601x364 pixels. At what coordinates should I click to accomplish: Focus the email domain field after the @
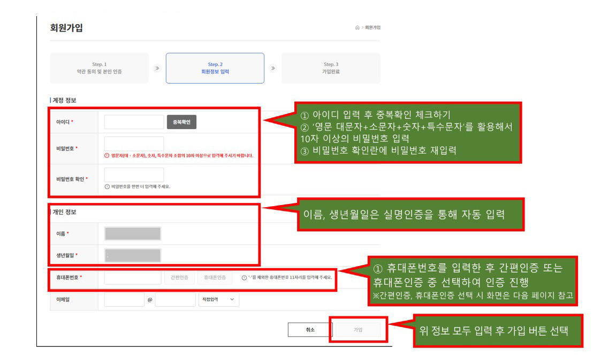point(175,299)
